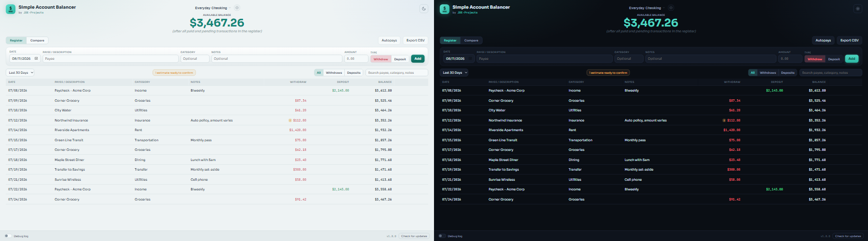
Task: Open JDE-Projects link in light window
Action: click(x=34, y=13)
